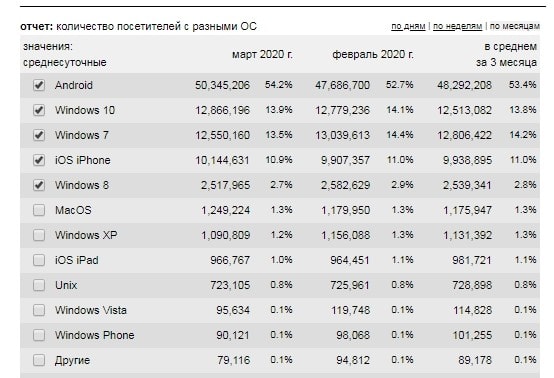Uncheck the Windows 7 checkbox
Image resolution: width=554 pixels, height=378 pixels.
click(39, 135)
